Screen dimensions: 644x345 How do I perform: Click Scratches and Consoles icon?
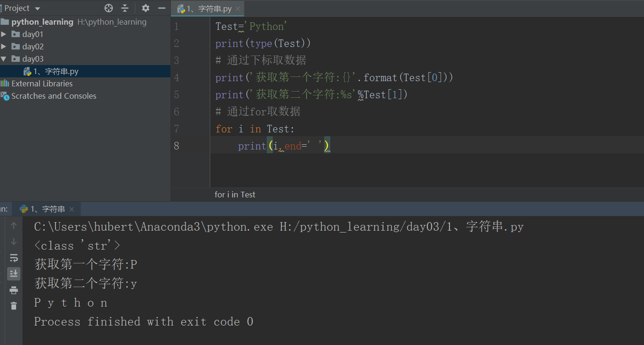tap(5, 96)
